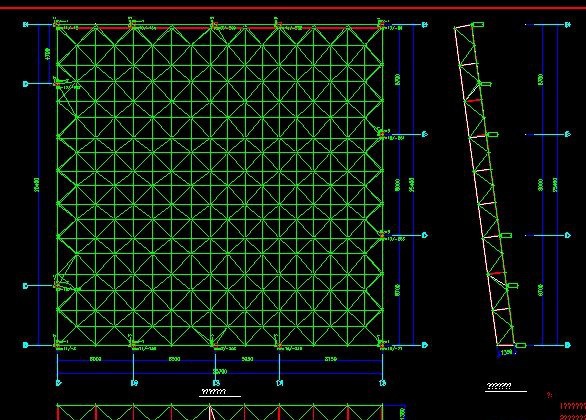The image size is (586, 420).
Task: Click the last span dimension text below the plan
Action: point(330,359)
